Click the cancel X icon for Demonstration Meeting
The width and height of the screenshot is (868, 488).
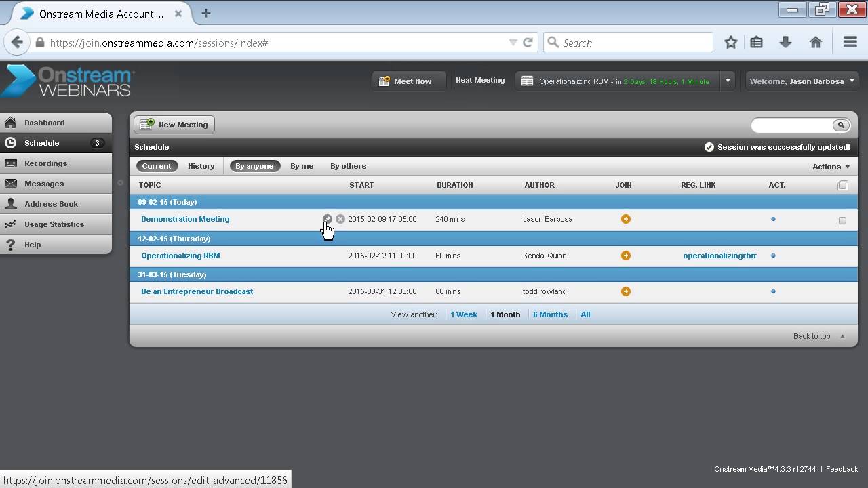click(340, 219)
